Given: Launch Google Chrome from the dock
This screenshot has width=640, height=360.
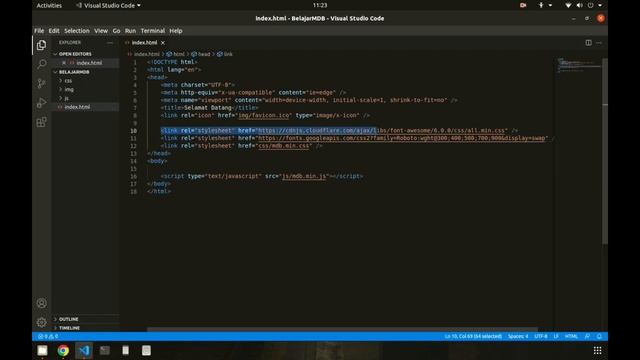Looking at the screenshot, I should (x=63, y=350).
